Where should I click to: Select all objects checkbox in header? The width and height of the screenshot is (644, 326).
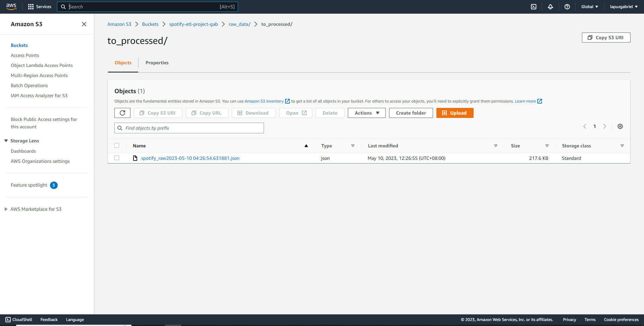[x=117, y=145]
